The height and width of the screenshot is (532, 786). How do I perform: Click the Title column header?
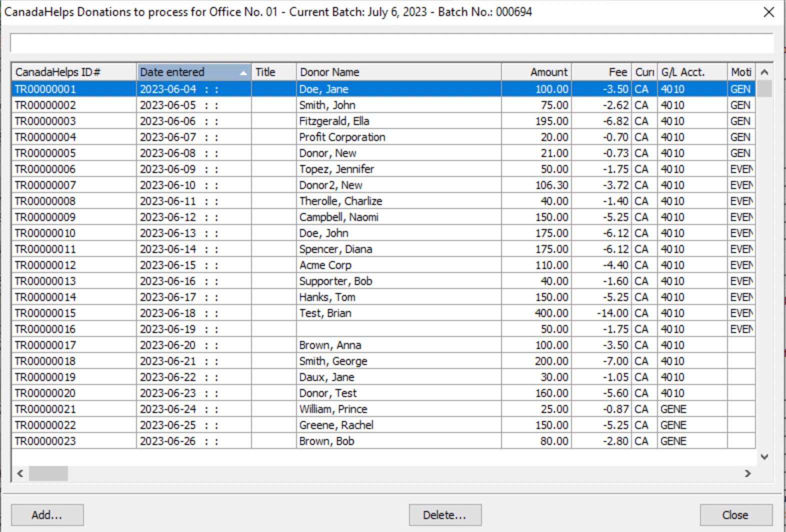point(274,72)
